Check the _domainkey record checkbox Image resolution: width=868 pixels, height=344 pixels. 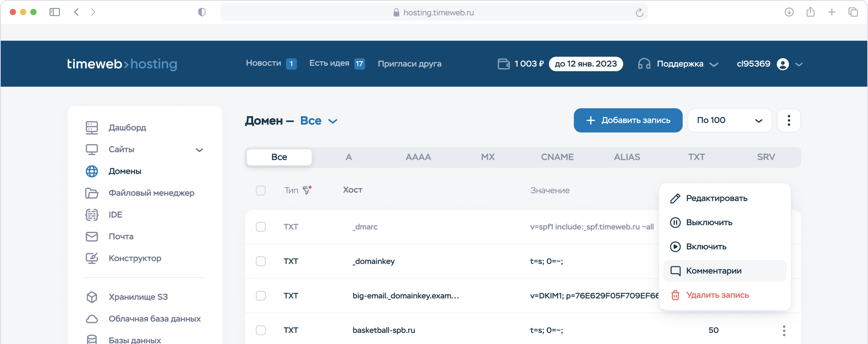tap(261, 261)
